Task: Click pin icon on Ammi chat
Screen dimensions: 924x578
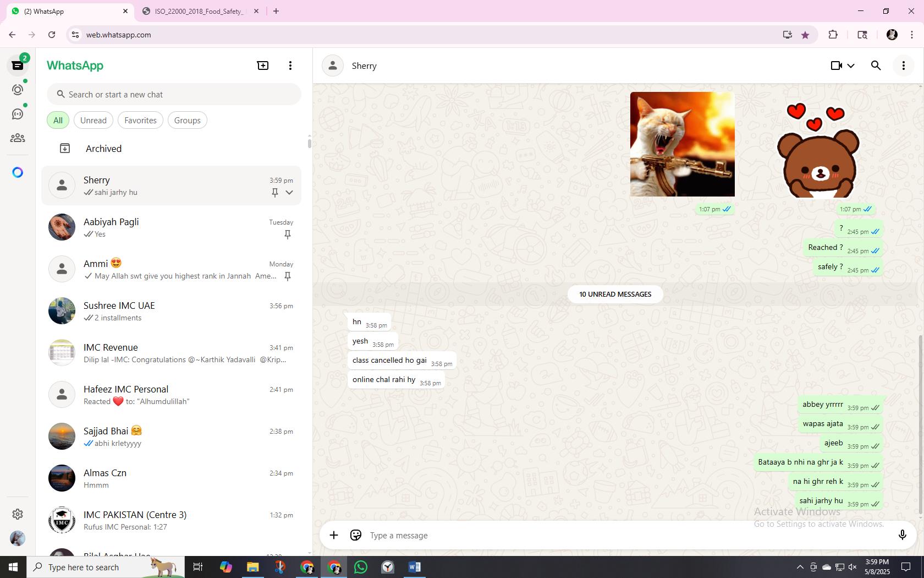Action: (287, 276)
